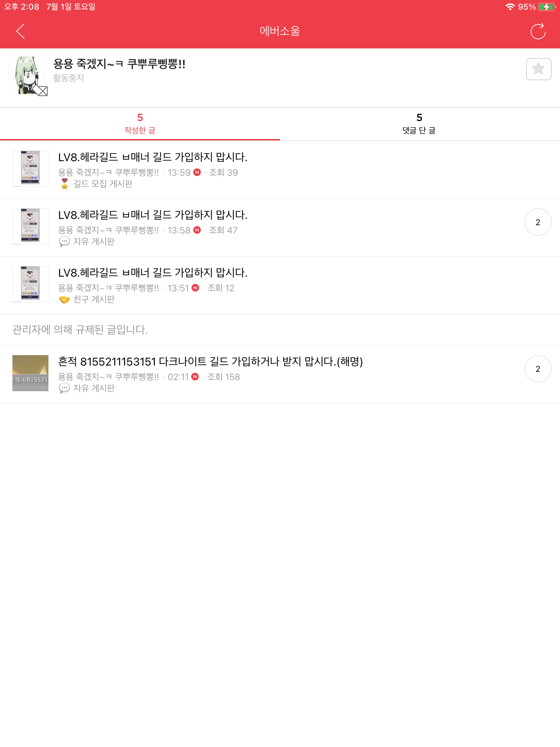The image size is (560, 747).
Task: Select the 작성한 글 tab
Action: coord(140,124)
